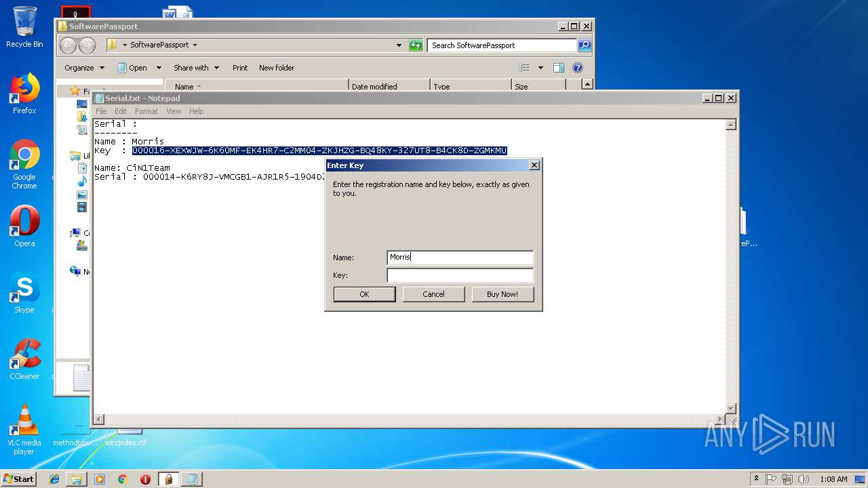The width and height of the screenshot is (868, 488).
Task: Open Internet Explorer from the taskbar
Action: coord(54,479)
